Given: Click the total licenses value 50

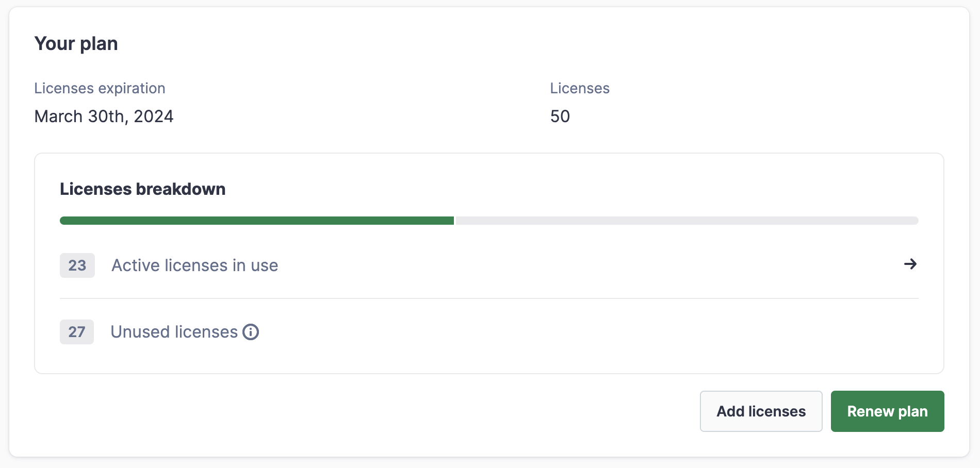Looking at the screenshot, I should 560,116.
